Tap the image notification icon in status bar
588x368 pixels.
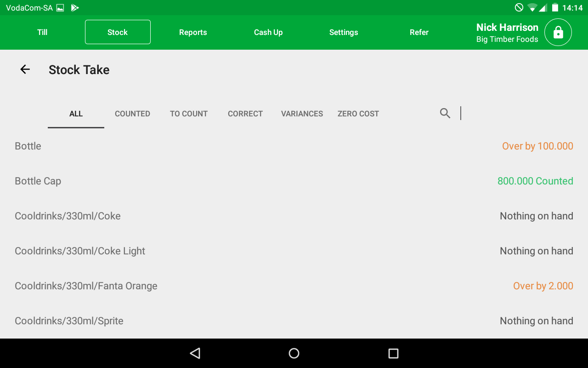(60, 8)
